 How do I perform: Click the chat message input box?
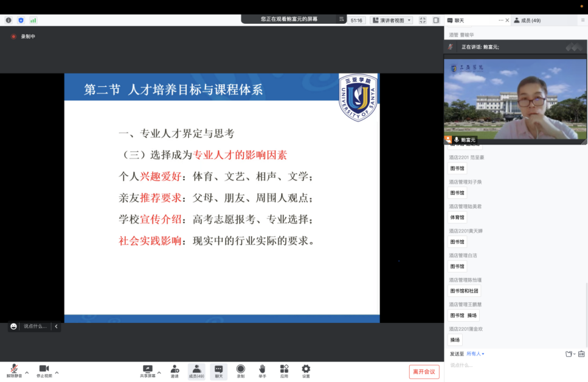pos(511,366)
